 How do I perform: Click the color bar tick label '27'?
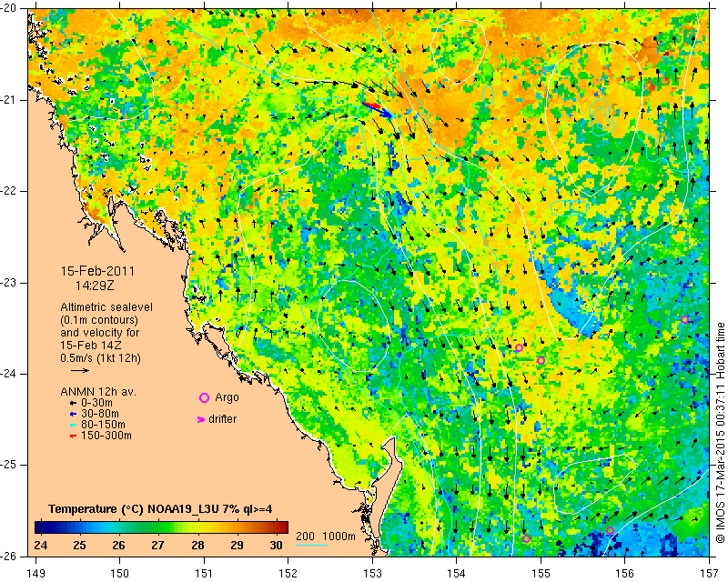[x=157, y=545]
